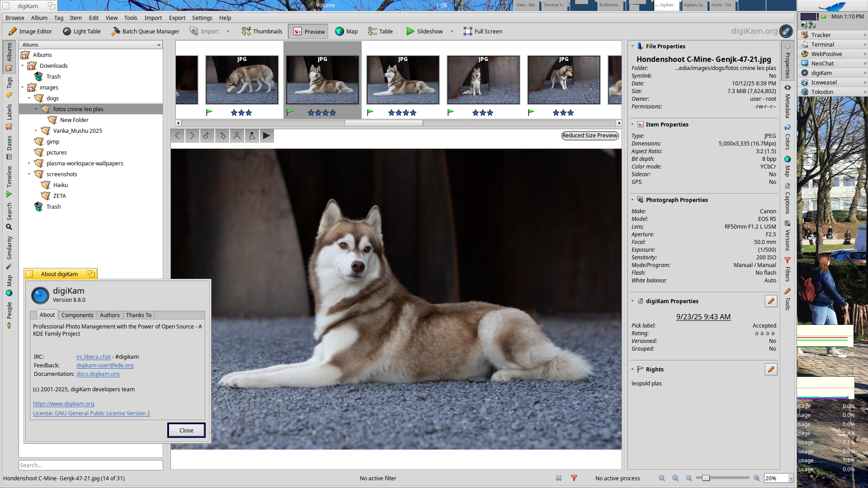The width and height of the screenshot is (868, 488).
Task: Start slideshow from preview play button
Action: 266,136
